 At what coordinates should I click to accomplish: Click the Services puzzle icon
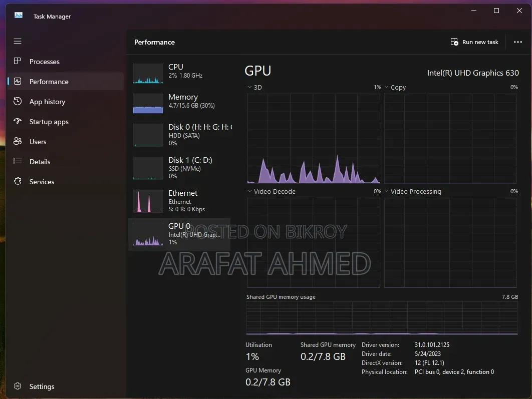tap(18, 181)
